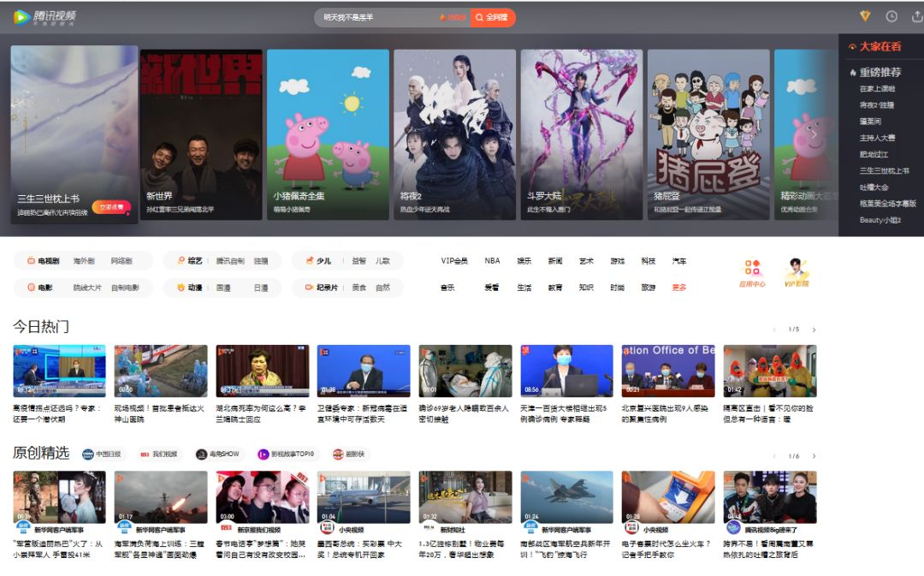
Task: Open 网络剧 sub-category link
Action: 121,260
